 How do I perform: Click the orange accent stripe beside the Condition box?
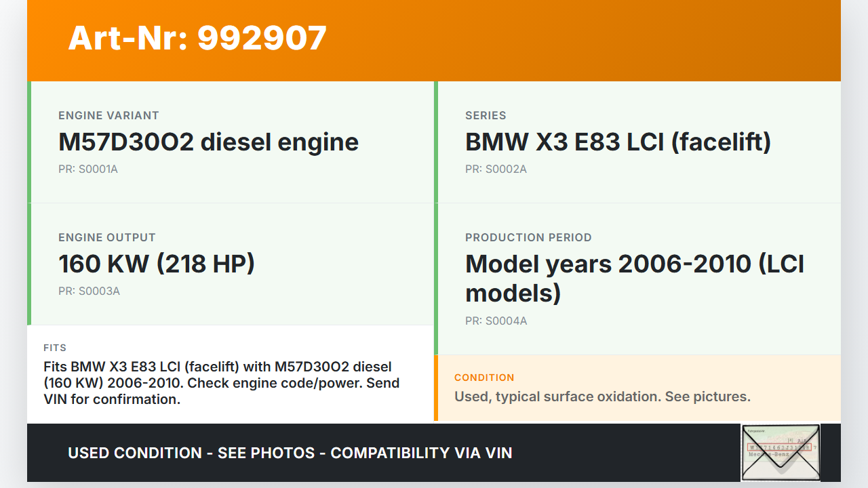[x=436, y=388]
